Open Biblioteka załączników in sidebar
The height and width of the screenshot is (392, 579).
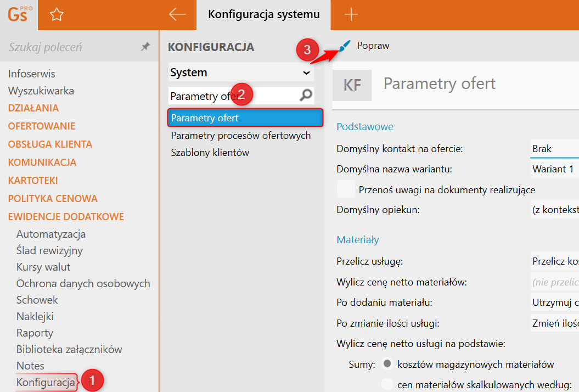(69, 349)
